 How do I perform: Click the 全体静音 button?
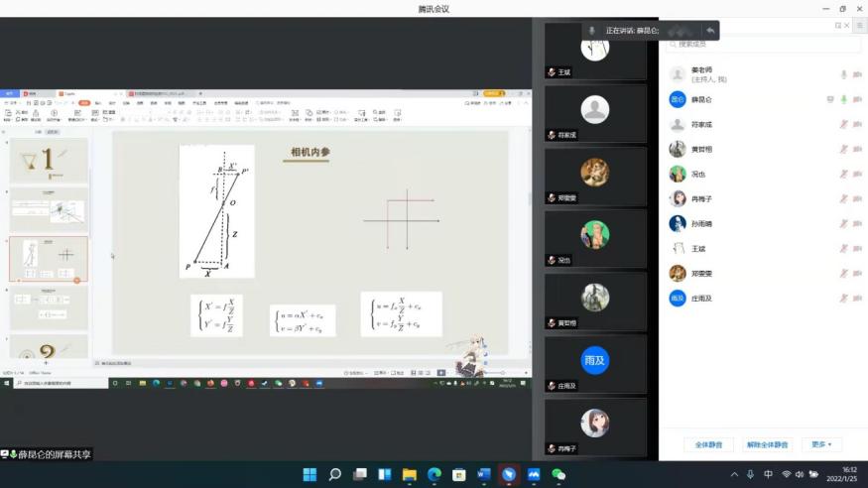707,444
